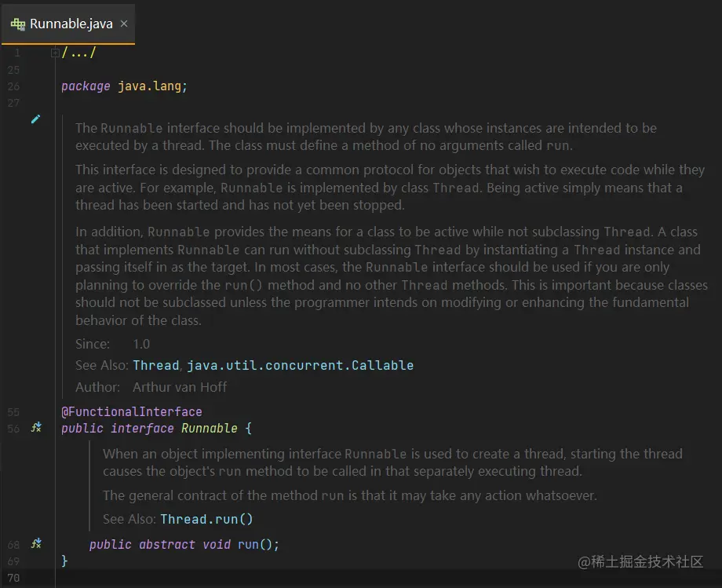
Task: Click 'Arthur van Hoff' author text
Action: [180, 387]
